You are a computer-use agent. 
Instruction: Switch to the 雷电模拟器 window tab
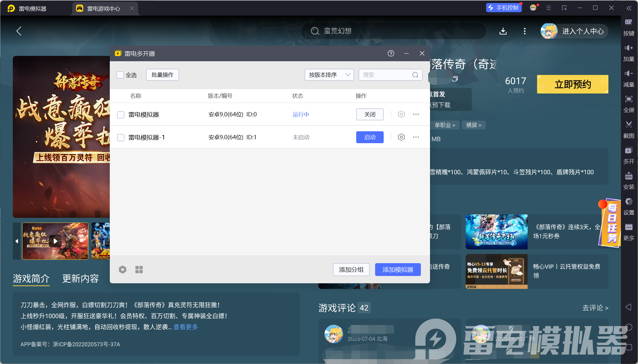[32, 9]
